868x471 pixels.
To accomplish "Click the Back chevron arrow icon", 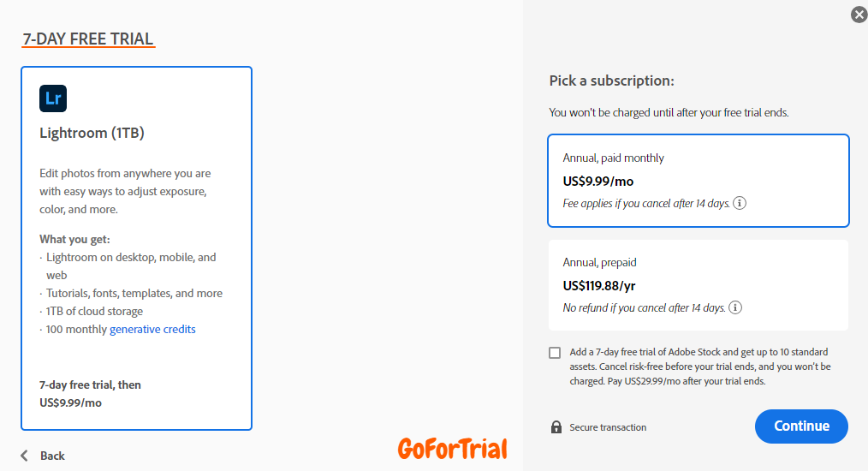I will (24, 456).
